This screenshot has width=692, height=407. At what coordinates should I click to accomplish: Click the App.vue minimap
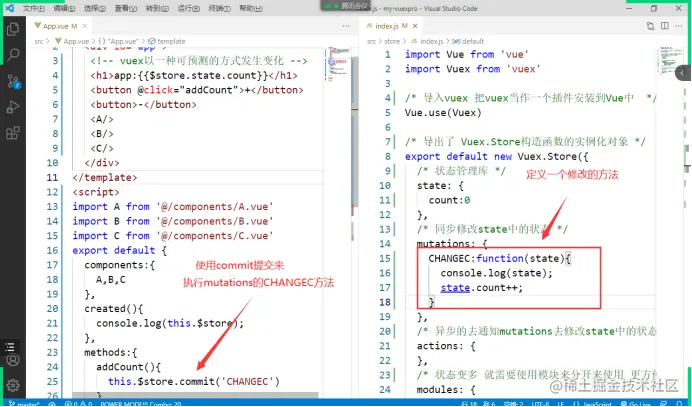click(x=338, y=64)
